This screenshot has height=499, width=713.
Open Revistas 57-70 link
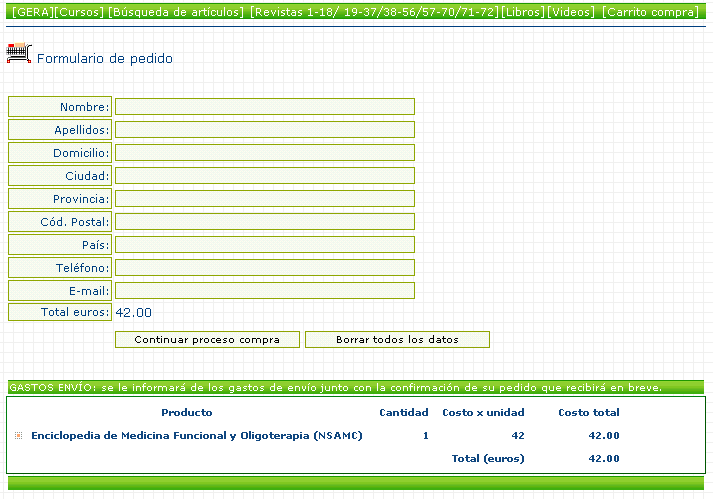click(441, 12)
